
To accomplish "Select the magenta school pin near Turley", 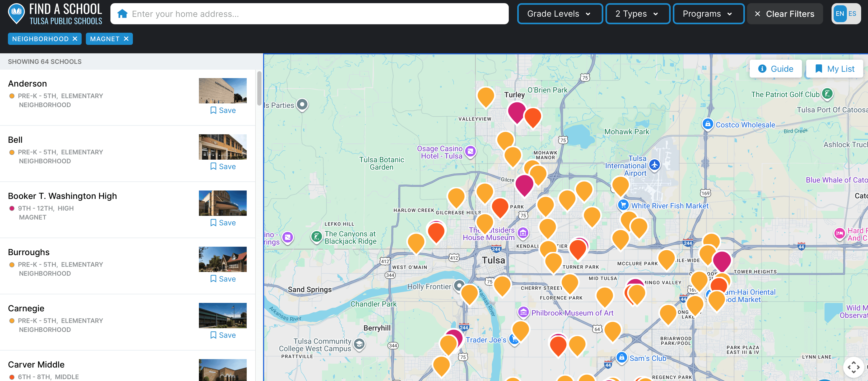I will pos(517,112).
